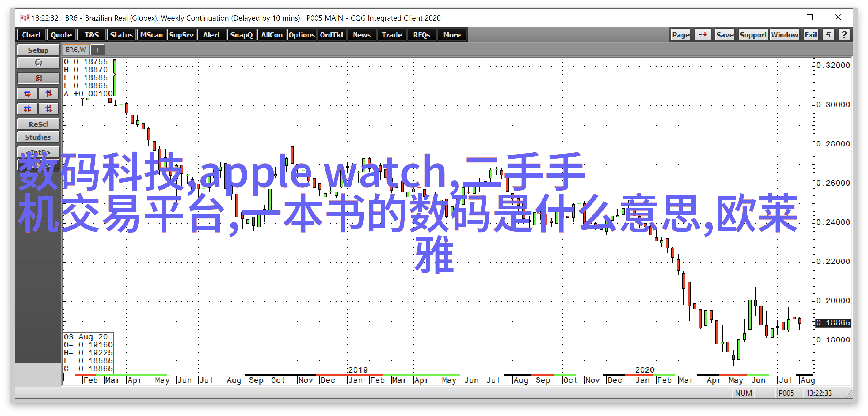Click the 0.32000 price axis label
Viewport: 868px width, 416px height.
[833, 65]
